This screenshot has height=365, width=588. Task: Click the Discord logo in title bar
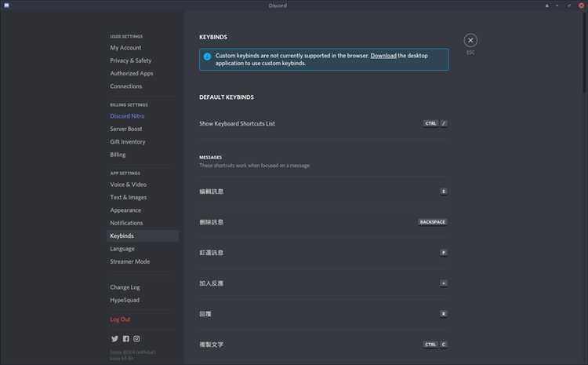click(x=6, y=5)
